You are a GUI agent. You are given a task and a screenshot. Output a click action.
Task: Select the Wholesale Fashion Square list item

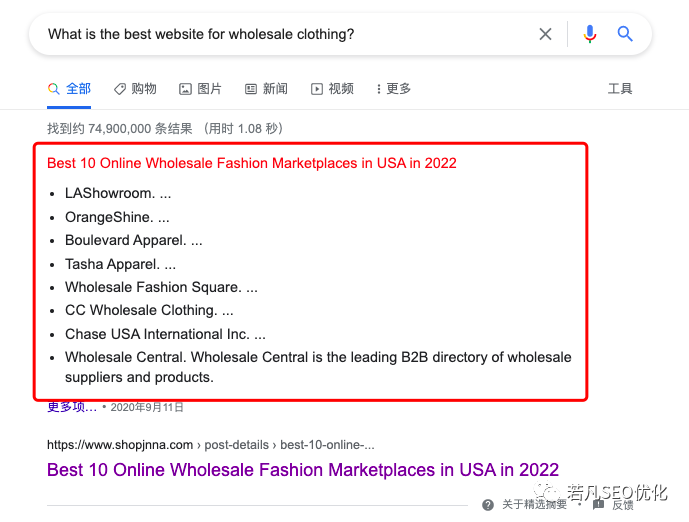pos(161,287)
